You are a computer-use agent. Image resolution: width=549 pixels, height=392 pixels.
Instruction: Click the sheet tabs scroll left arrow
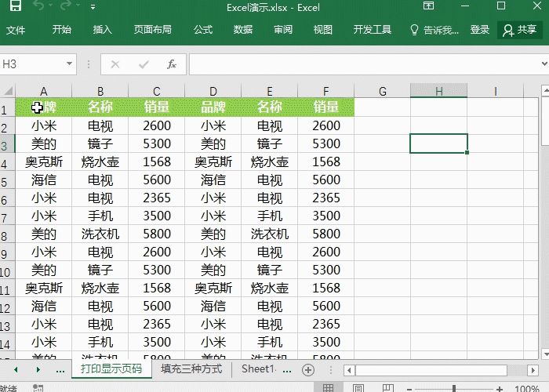[x=16, y=369]
